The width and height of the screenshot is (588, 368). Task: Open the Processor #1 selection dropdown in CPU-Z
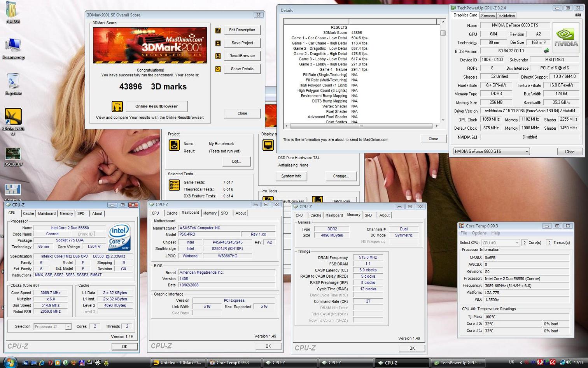[x=52, y=327]
